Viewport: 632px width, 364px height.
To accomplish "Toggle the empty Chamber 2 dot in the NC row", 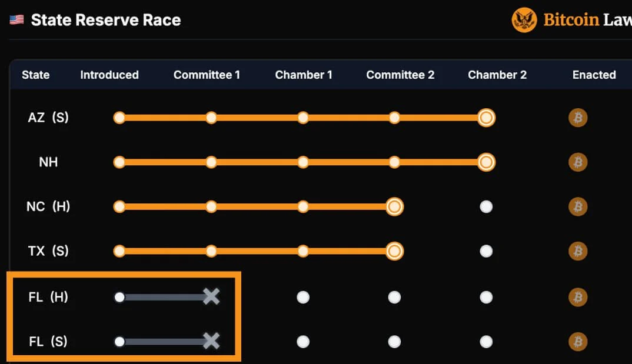I will 486,206.
